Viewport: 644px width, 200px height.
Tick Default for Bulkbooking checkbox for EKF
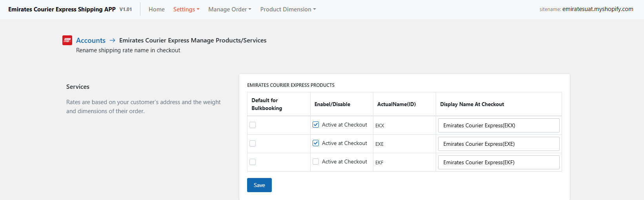[x=253, y=162]
